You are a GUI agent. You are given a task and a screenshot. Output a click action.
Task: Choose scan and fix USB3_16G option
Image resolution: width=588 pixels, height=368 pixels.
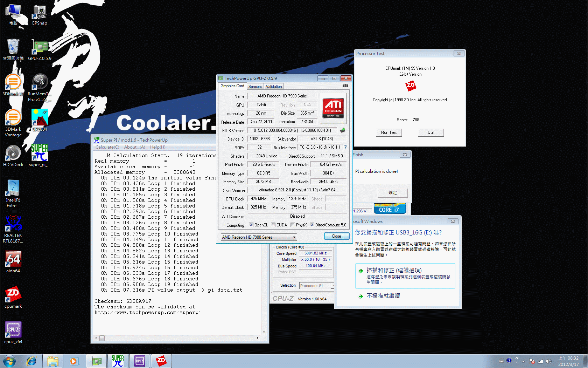(x=405, y=276)
